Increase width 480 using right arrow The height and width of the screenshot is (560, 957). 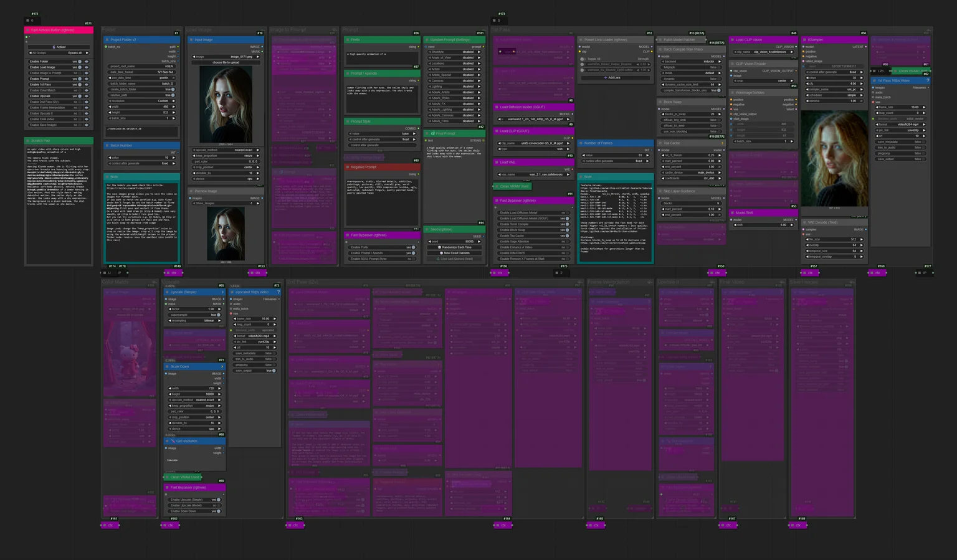174,107
